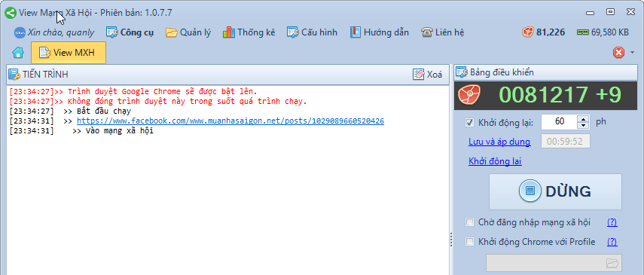Click the Liên hệ telephone icon
Viewport: 644px width, 275px height.
point(427,32)
